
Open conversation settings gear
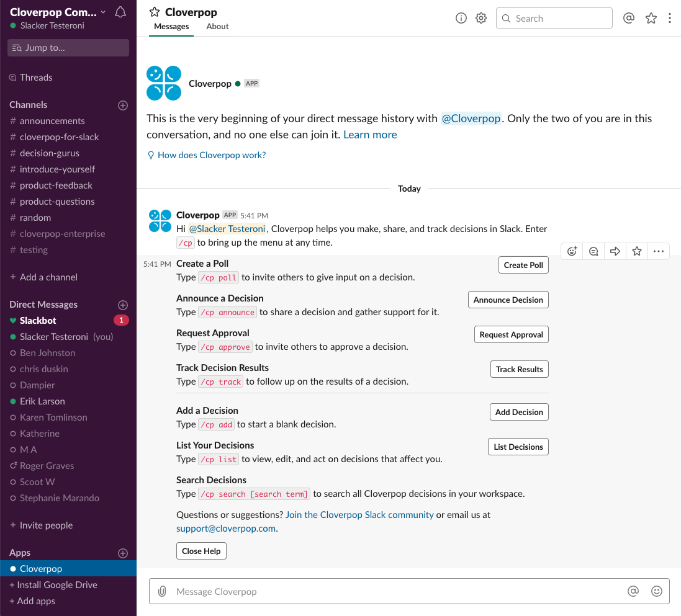tap(480, 18)
